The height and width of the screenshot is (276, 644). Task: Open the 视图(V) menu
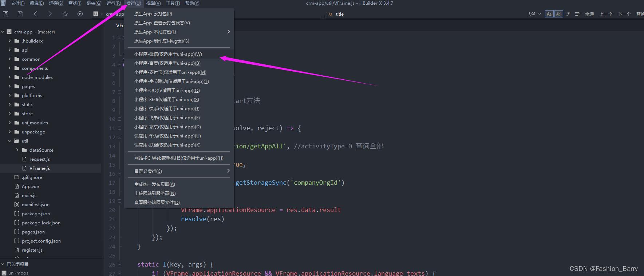(x=153, y=3)
